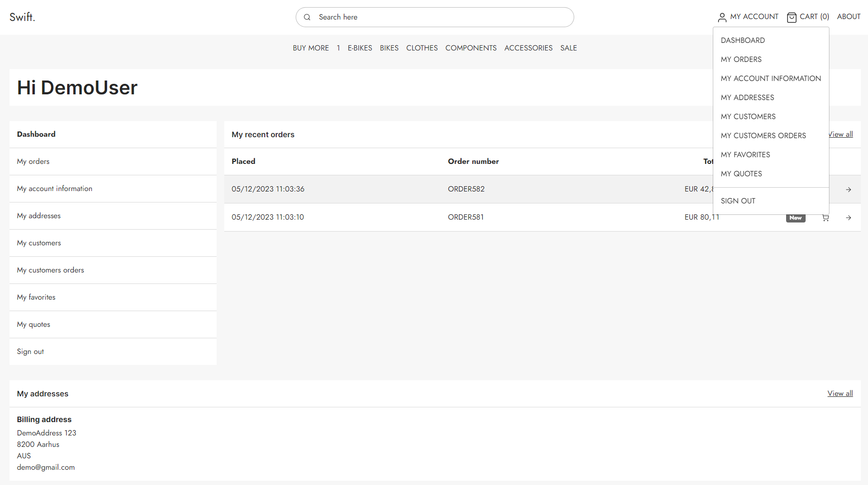The image size is (868, 485).
Task: Click the reorder cart icon on ORDER581
Action: 826,217
